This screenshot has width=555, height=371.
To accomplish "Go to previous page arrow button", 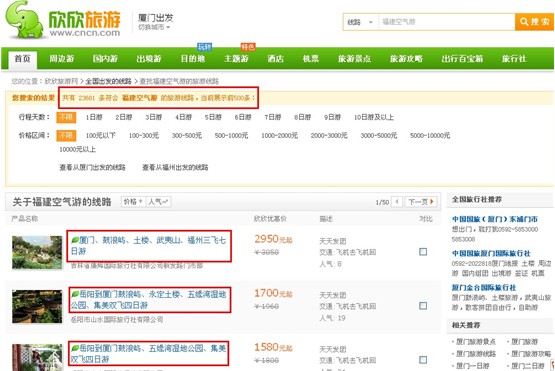I will (397, 202).
